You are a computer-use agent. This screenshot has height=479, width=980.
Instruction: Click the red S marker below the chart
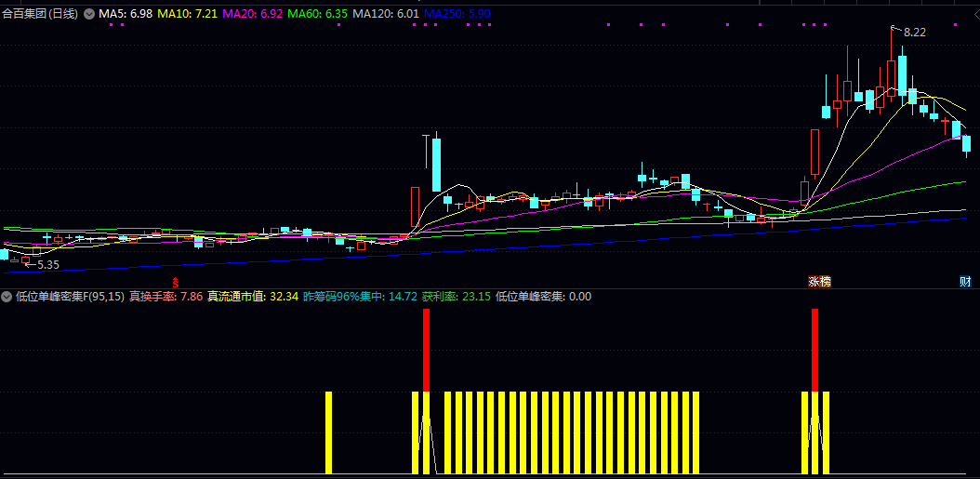(176, 282)
